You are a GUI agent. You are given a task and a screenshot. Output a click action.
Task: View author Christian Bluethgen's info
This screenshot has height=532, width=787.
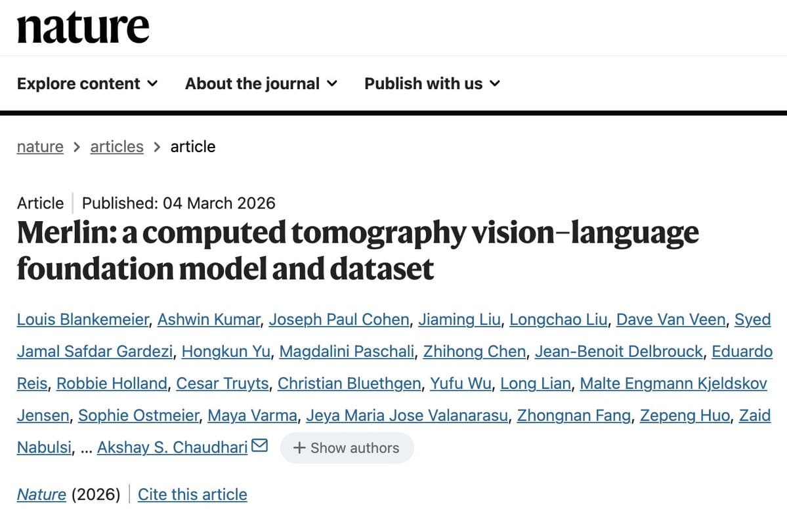[349, 383]
